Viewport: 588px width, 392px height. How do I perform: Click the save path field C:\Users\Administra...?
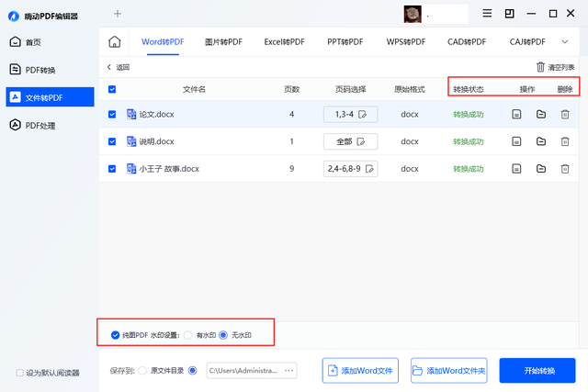coord(252,371)
